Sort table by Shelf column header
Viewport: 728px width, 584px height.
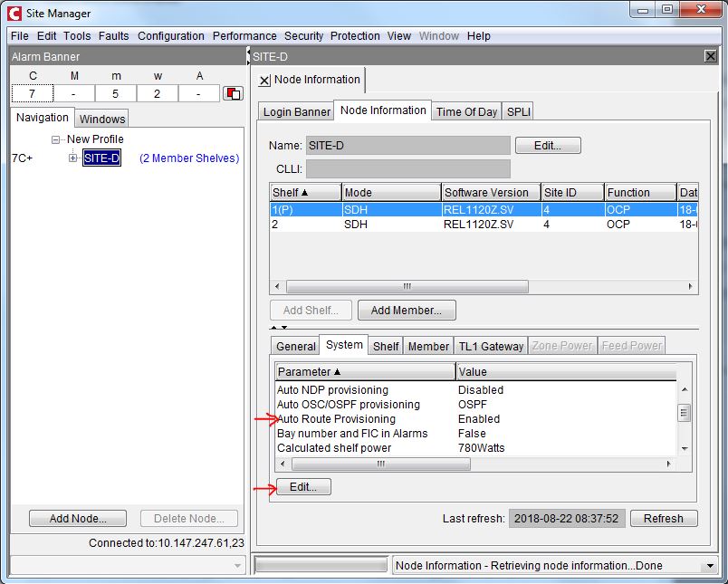tap(305, 192)
